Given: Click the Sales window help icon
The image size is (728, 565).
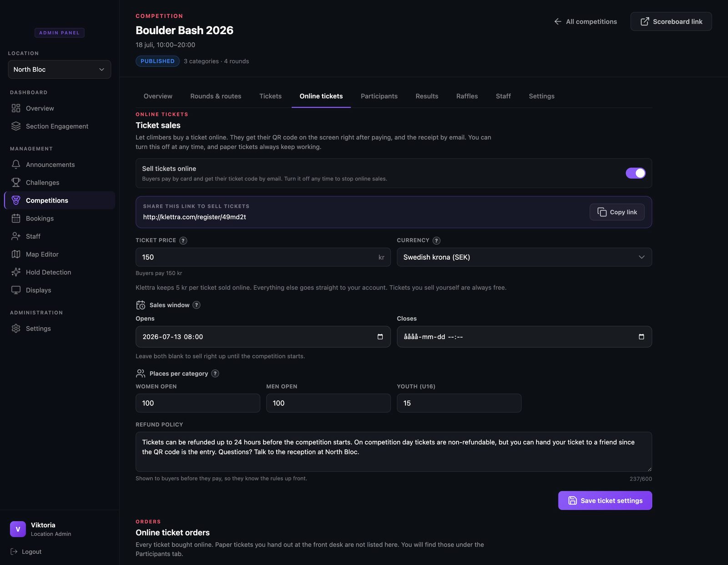Looking at the screenshot, I should tap(197, 305).
